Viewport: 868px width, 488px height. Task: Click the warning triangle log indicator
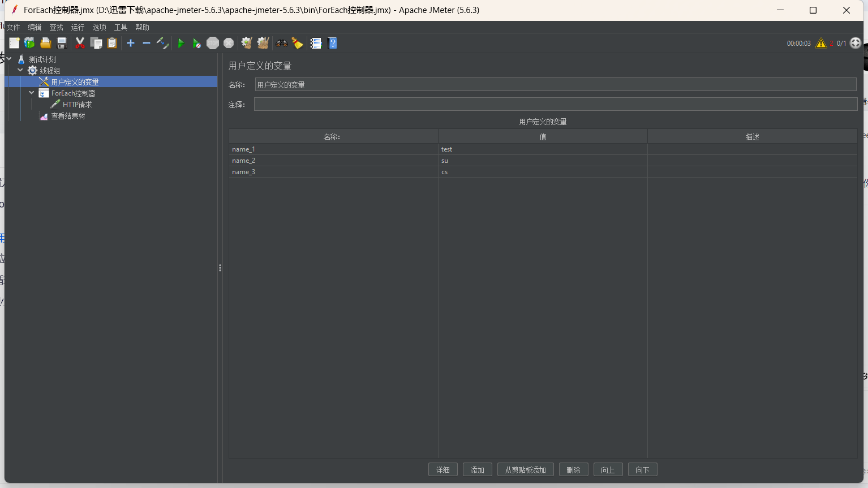tap(821, 43)
